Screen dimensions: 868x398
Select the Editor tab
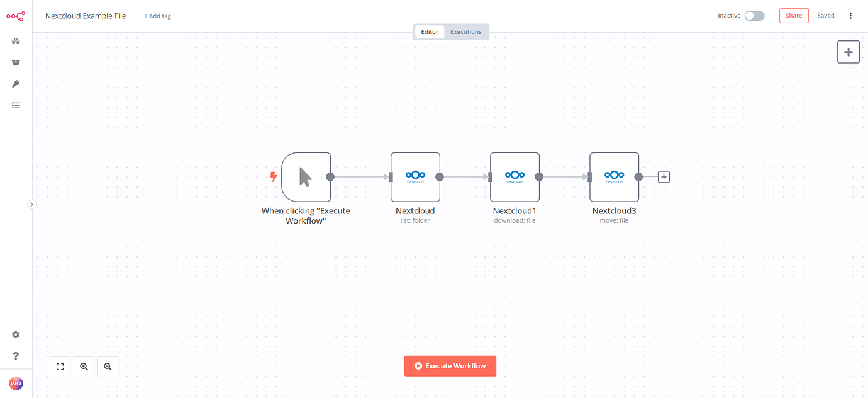pyautogui.click(x=430, y=31)
